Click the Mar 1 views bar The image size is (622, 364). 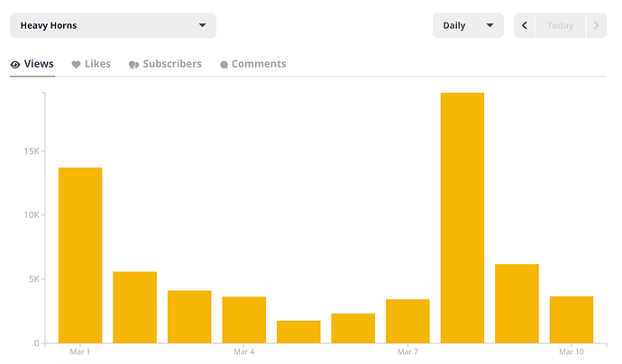coord(80,255)
